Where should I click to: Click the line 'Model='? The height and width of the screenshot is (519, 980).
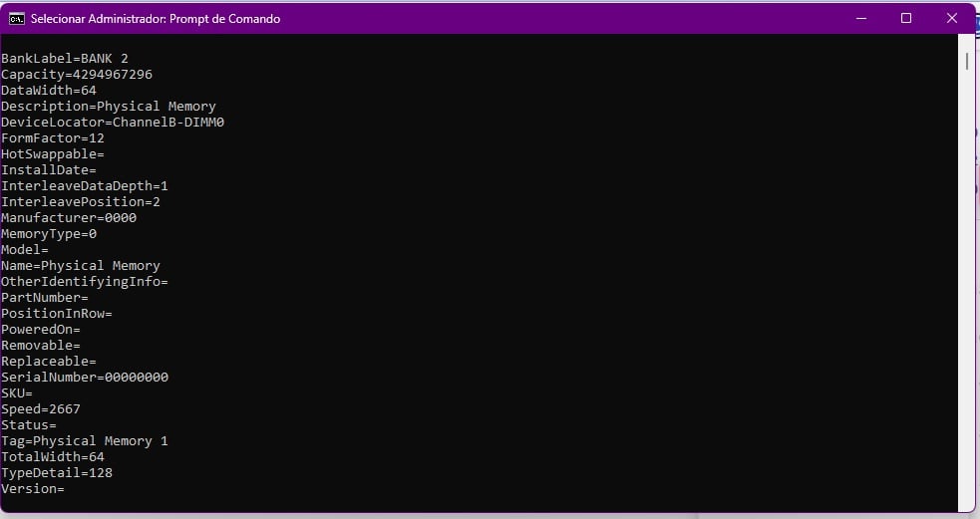click(24, 250)
